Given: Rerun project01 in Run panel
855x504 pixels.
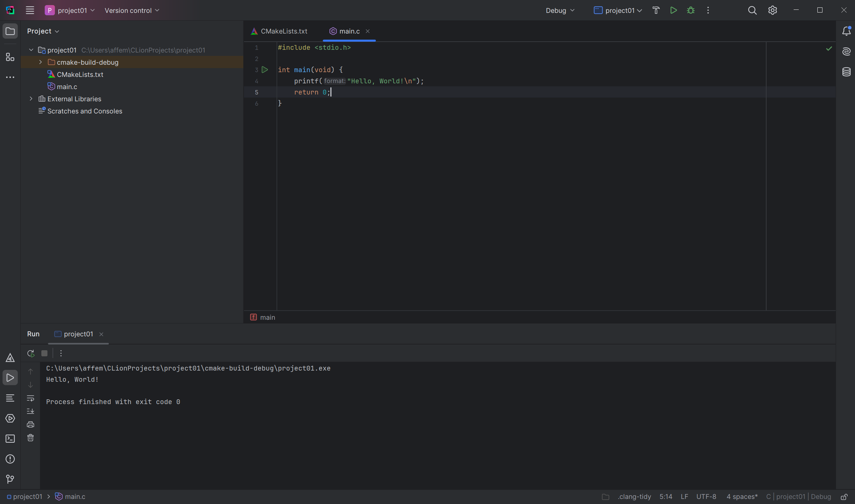Looking at the screenshot, I should (30, 354).
